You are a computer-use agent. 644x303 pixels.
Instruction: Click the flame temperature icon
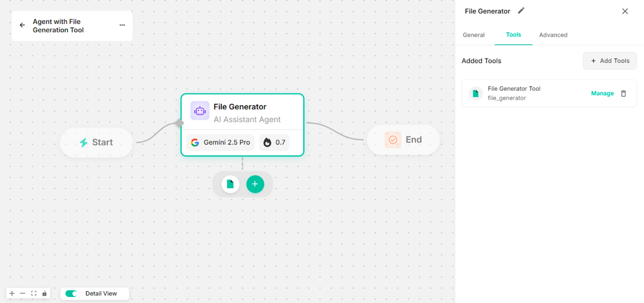(x=268, y=142)
